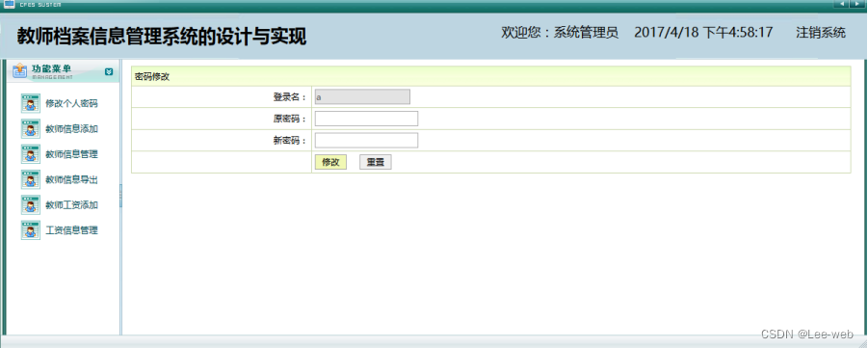Click the icon next to 教师工资添加
Viewport: 868px width, 348px height.
coord(31,205)
